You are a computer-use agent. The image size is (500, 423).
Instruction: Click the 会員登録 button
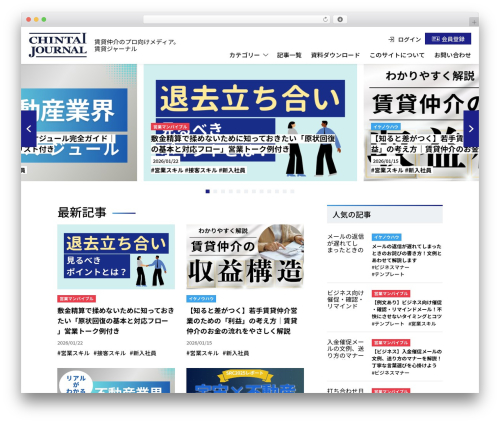[x=448, y=39]
